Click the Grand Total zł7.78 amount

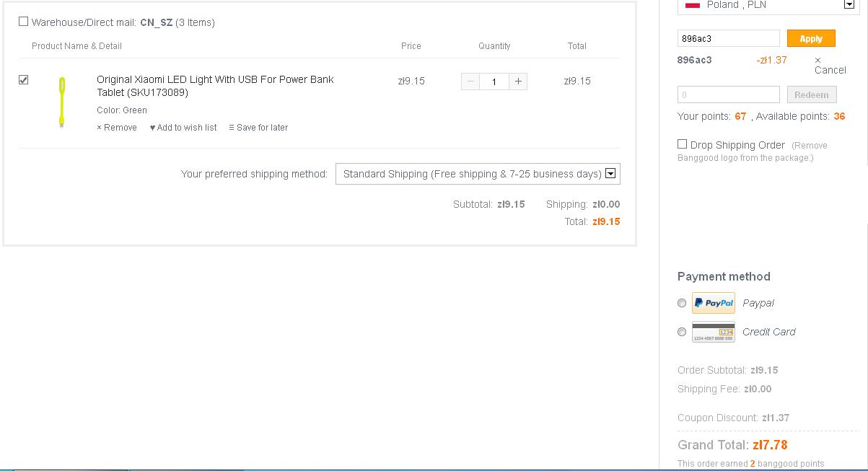click(770, 445)
